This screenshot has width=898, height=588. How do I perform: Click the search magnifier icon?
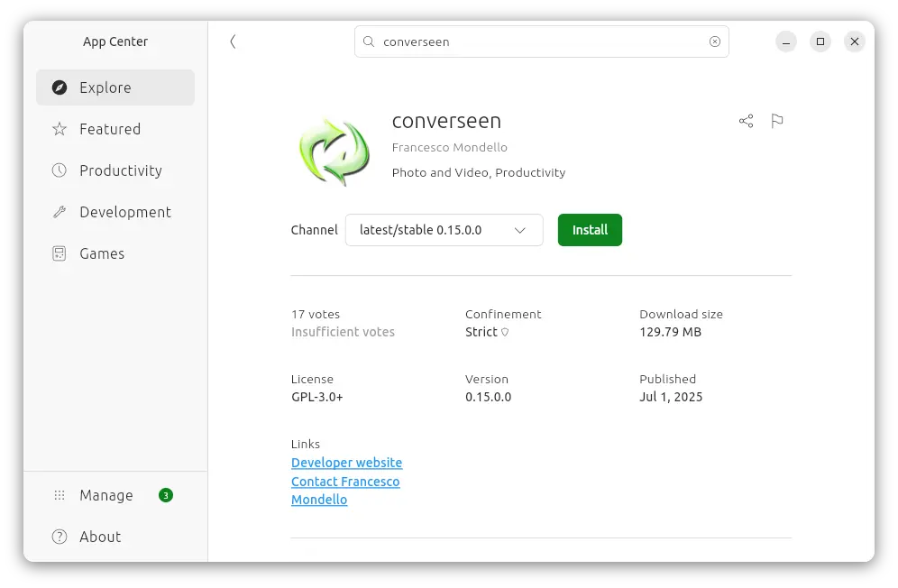click(369, 41)
